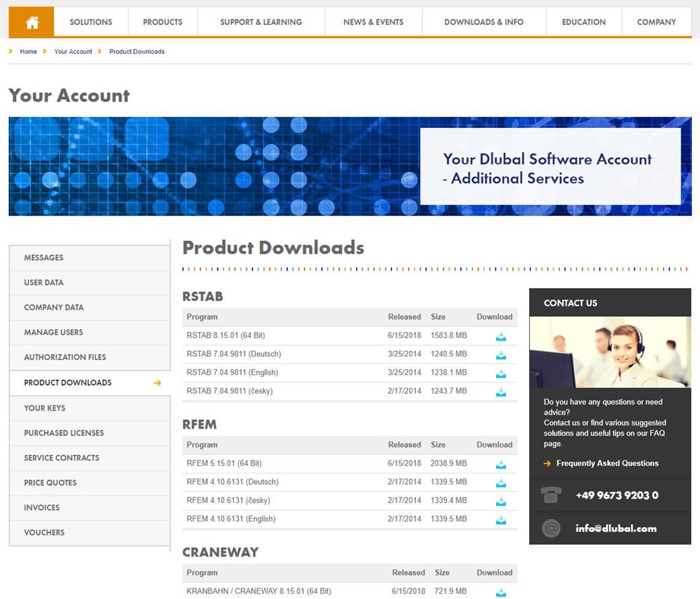The height and width of the screenshot is (599, 700).
Task: Open Frequently Asked Questions
Action: 607,463
